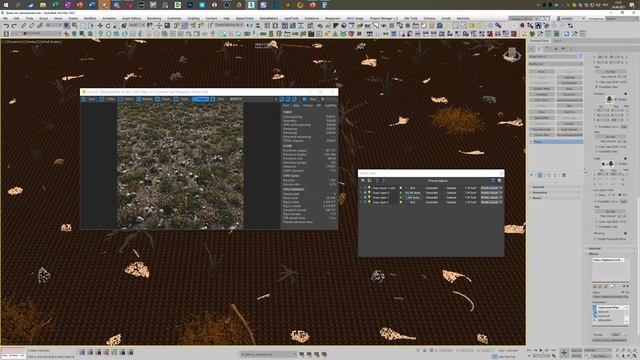Open the Modifier List dropdown
640x360 pixels.
556,64
